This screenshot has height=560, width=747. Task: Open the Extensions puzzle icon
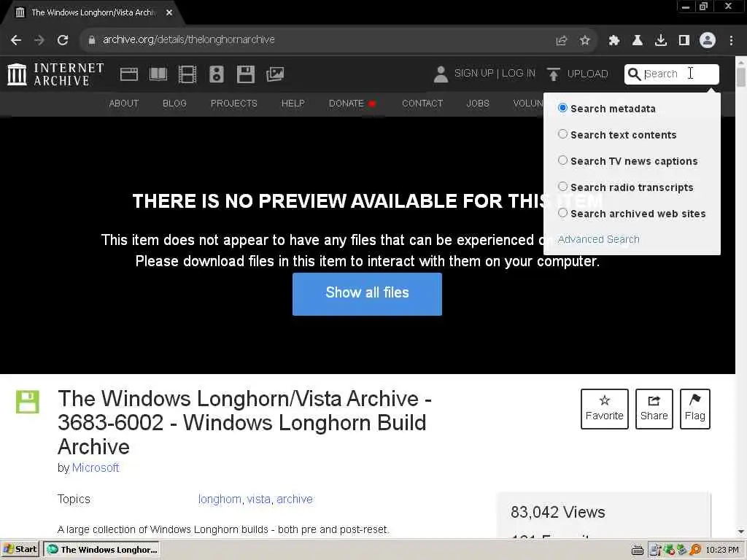[614, 41]
